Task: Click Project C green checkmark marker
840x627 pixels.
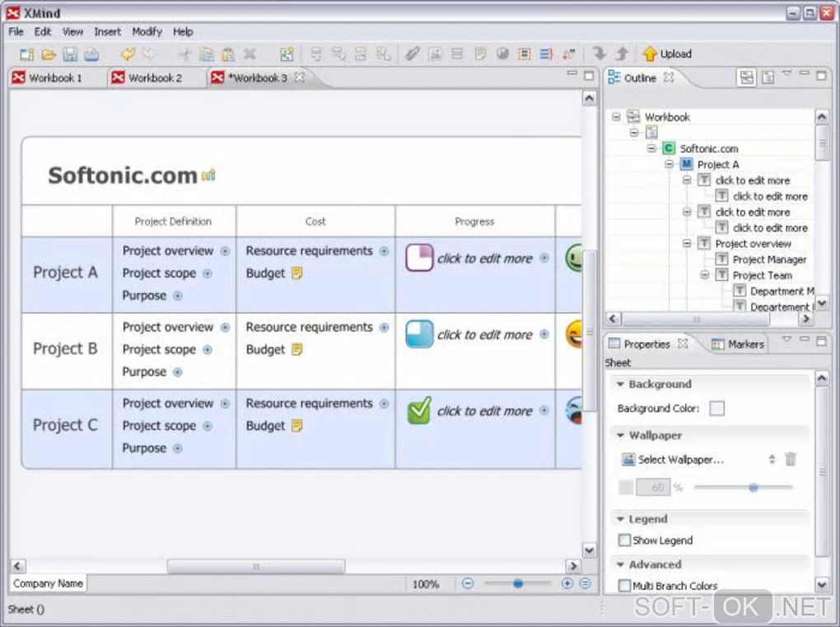Action: (419, 410)
